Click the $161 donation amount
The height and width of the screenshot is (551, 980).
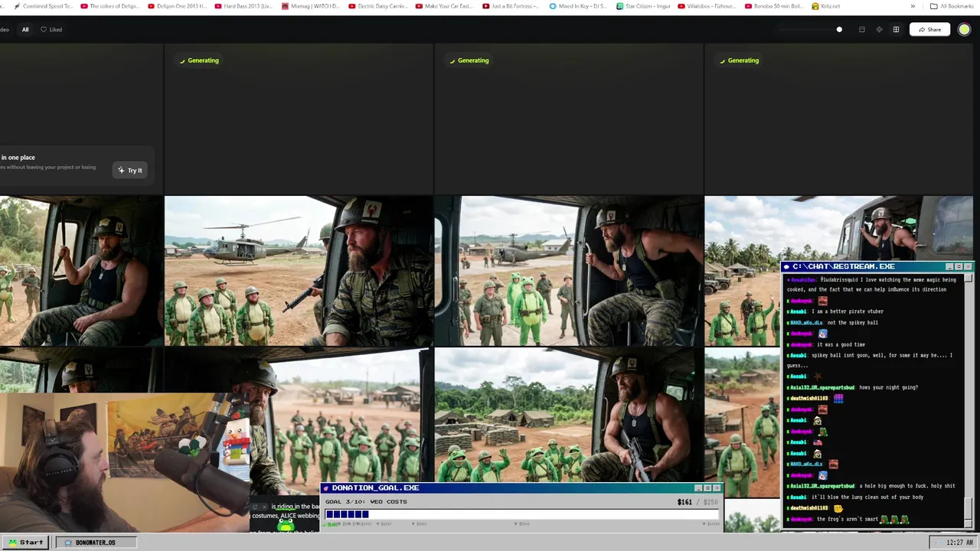[684, 502]
